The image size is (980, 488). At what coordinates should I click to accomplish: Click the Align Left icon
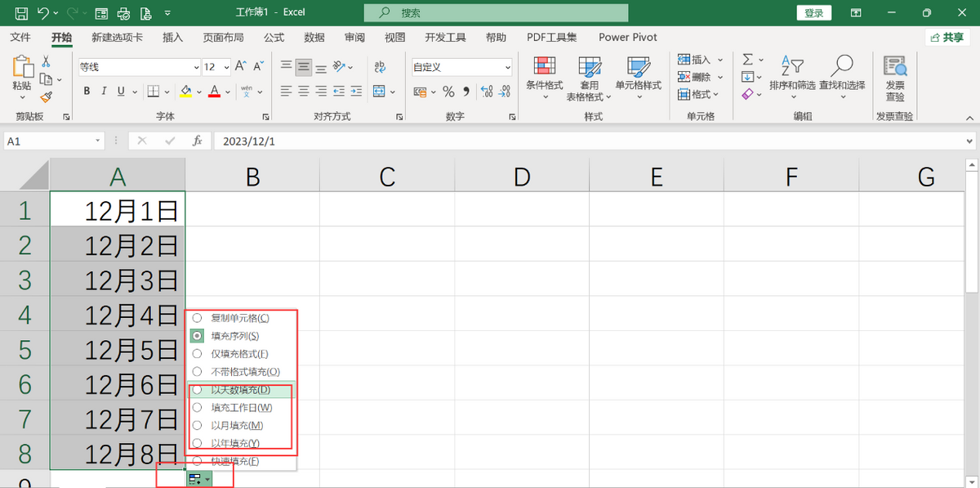286,92
